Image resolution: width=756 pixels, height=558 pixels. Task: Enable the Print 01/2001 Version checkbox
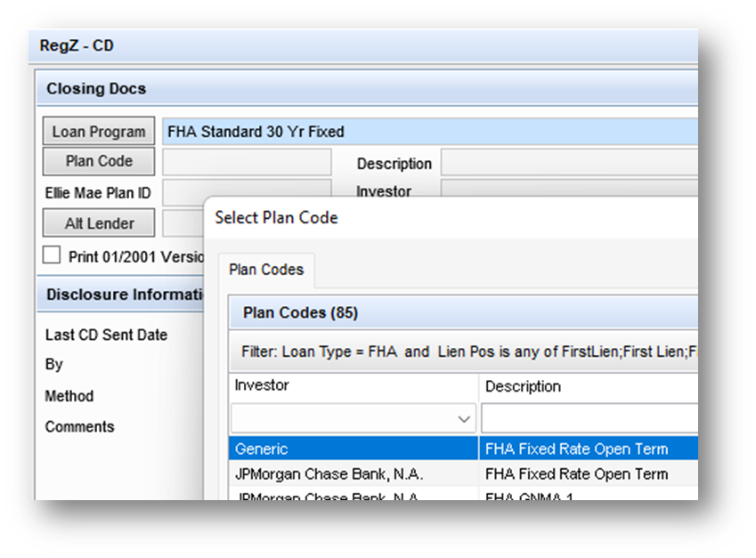pyautogui.click(x=53, y=256)
